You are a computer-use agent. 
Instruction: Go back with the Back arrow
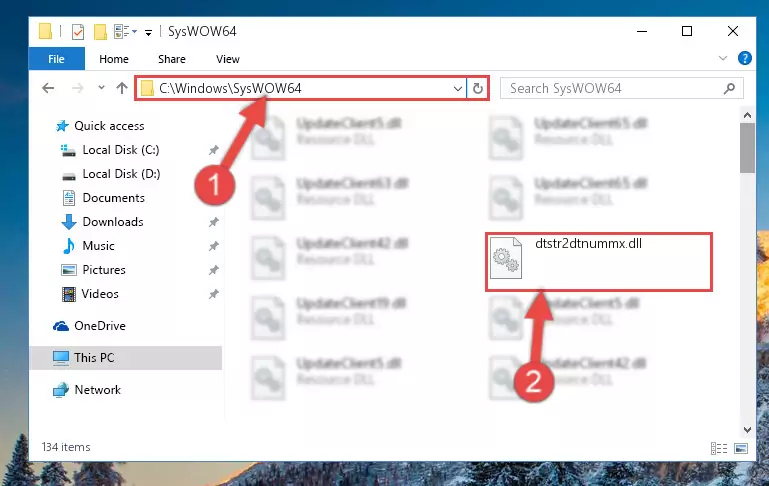(x=48, y=88)
